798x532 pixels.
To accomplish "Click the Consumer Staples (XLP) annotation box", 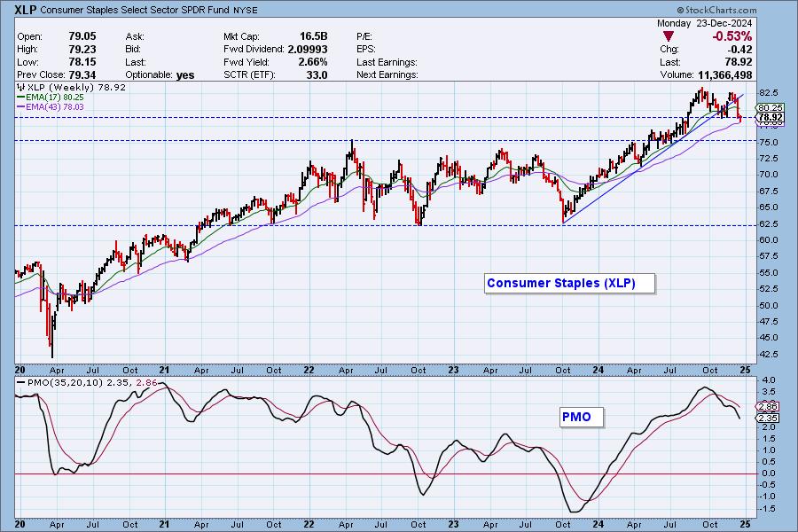I will pos(570,284).
